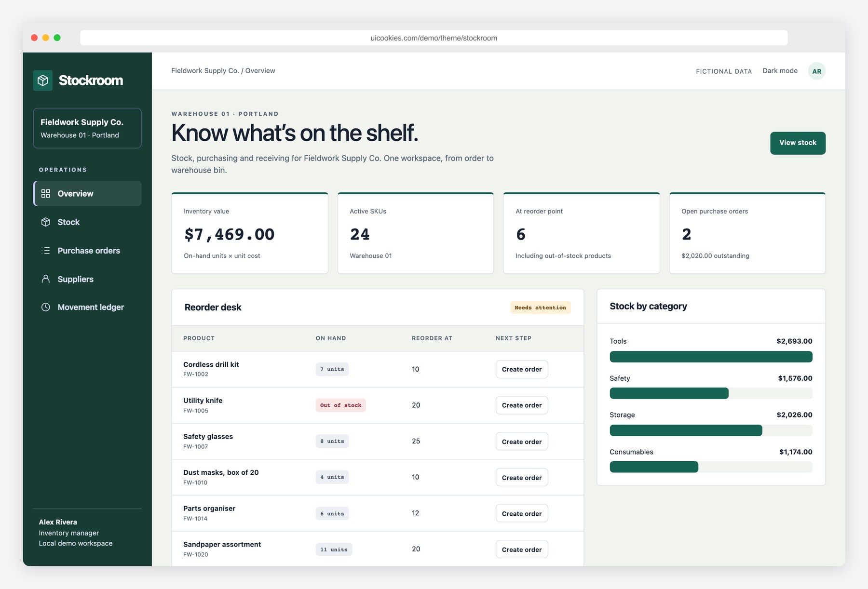Click the 11 units badge
The height and width of the screenshot is (589, 868).
[334, 549]
